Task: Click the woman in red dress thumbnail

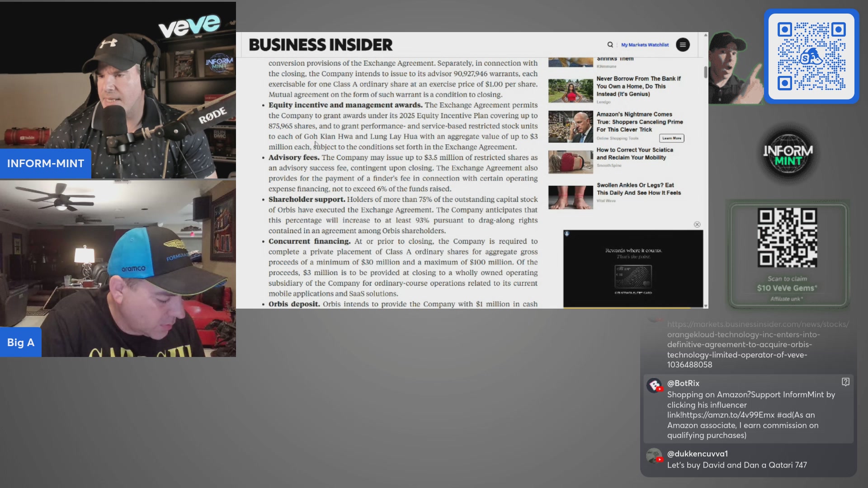Action: (571, 91)
